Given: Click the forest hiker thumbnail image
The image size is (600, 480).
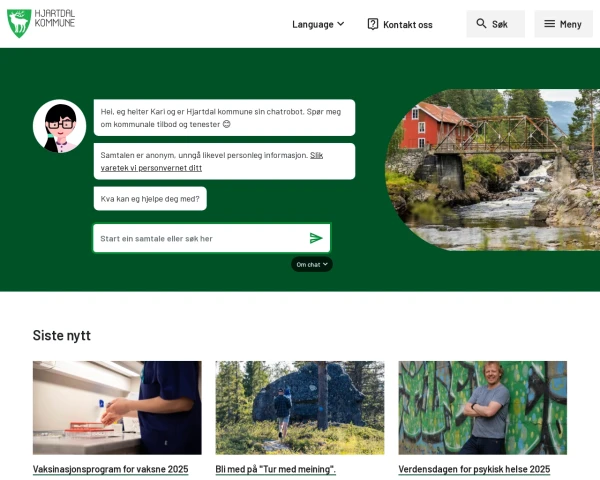Looking at the screenshot, I should pos(300,408).
